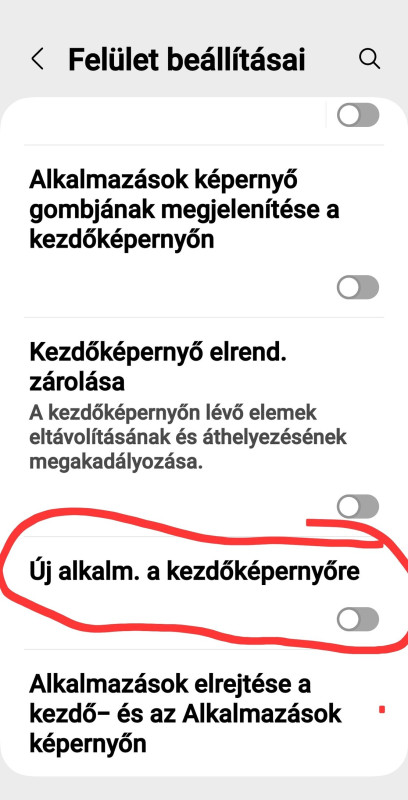Tap the word zárolása in lock setting
408x800 pixels.
pyautogui.click(x=76, y=381)
